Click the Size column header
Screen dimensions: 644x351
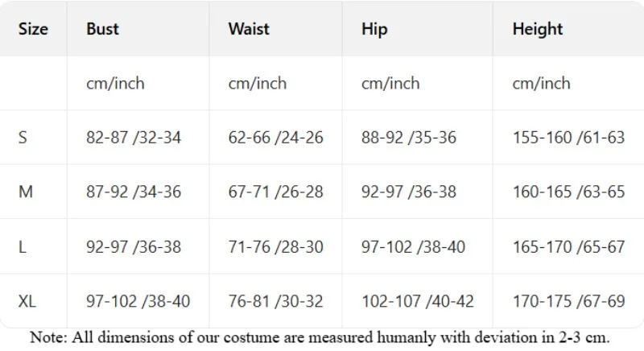click(x=33, y=29)
